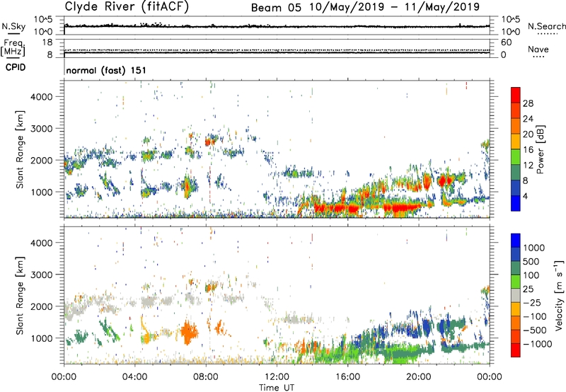Viewport: 566px width, 392px height.
Task: Click the "28" tick on Power colorbar
Action: (528, 103)
